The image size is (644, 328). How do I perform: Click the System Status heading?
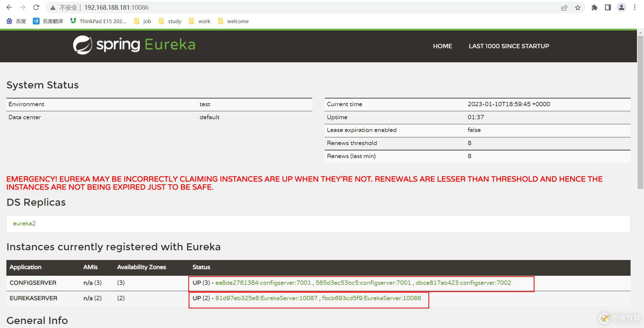coord(43,85)
